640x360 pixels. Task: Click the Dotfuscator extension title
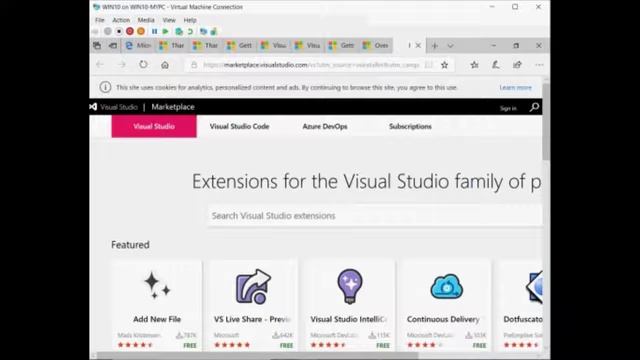(523, 319)
